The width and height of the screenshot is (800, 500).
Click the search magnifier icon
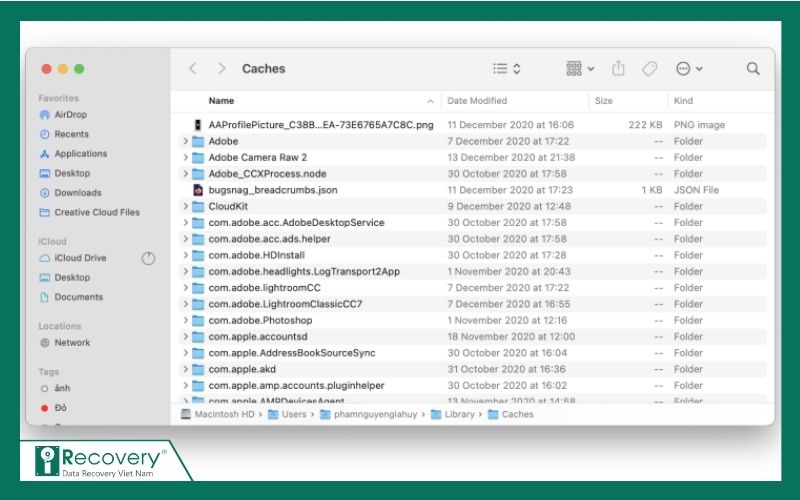tap(753, 68)
